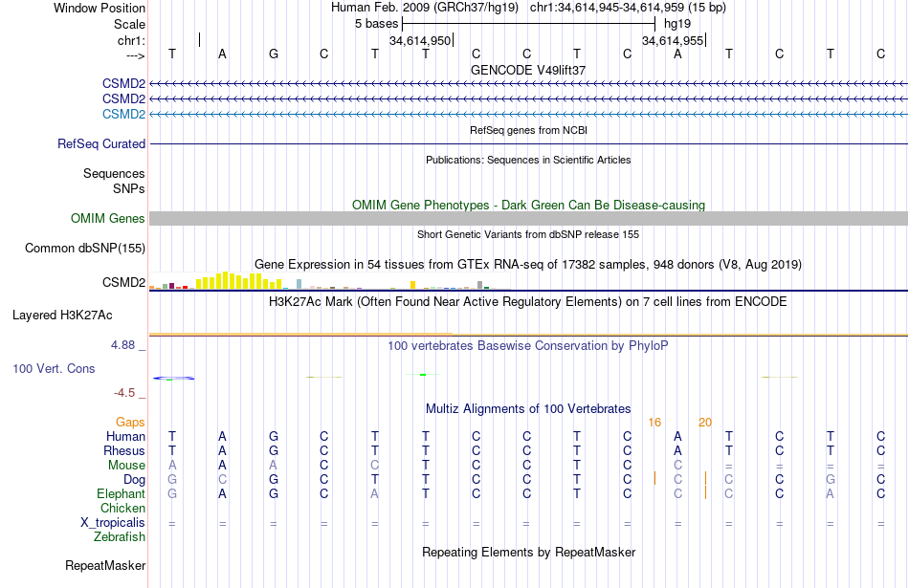Click the RefSeq Curated gene line
This screenshot has height=588, width=909.
(528, 143)
